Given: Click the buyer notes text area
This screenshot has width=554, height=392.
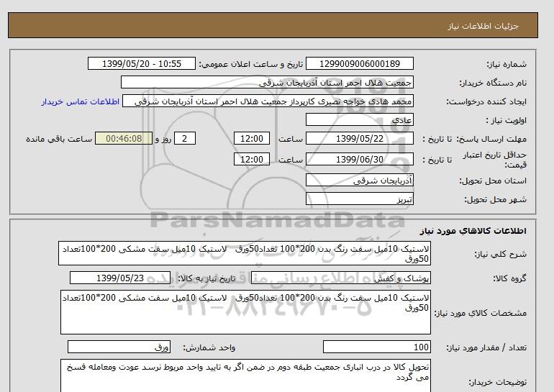Looking at the screenshot, I should click(x=245, y=375).
